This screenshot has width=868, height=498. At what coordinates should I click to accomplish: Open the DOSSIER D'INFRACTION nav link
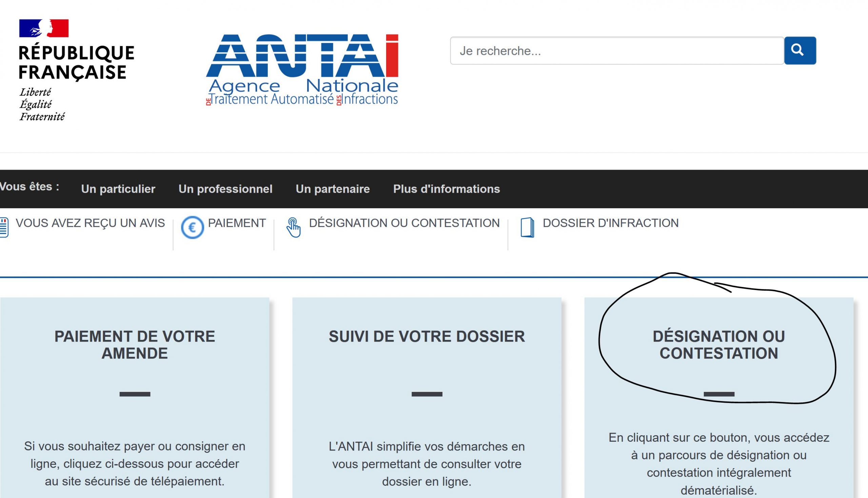[610, 223]
